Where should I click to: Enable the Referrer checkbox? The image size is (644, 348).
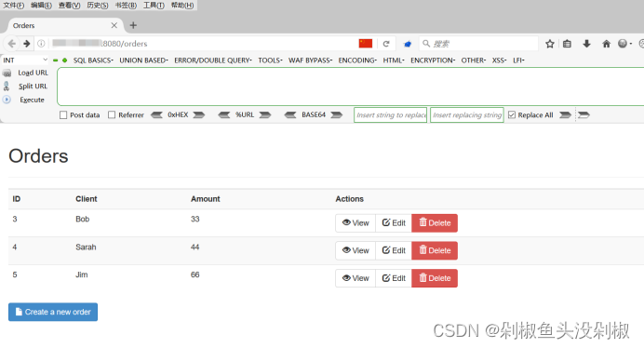(x=112, y=115)
